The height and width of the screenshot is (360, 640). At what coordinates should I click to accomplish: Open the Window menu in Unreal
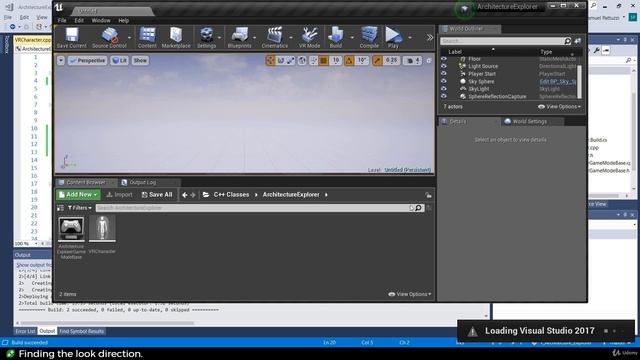click(x=101, y=20)
